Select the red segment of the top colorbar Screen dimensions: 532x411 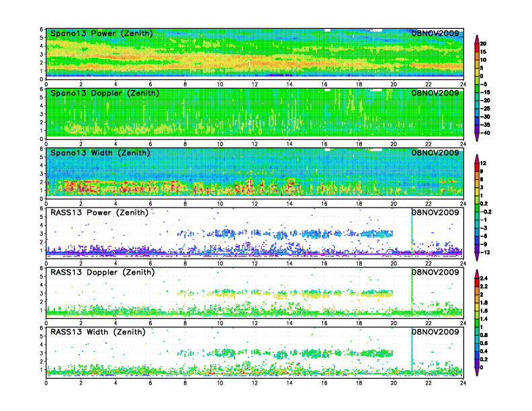click(x=477, y=48)
